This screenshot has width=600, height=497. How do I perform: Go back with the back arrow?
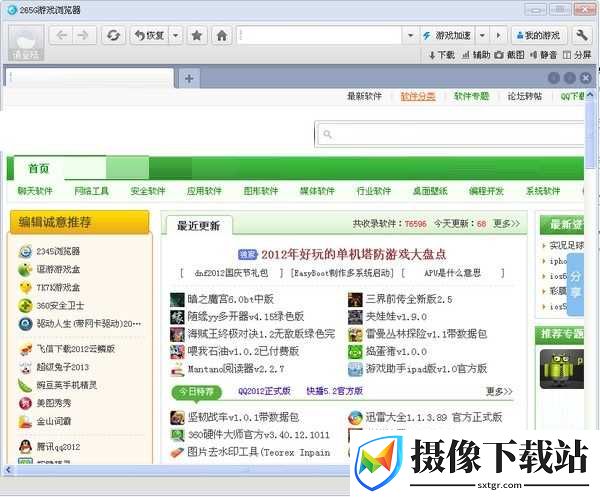[61, 36]
